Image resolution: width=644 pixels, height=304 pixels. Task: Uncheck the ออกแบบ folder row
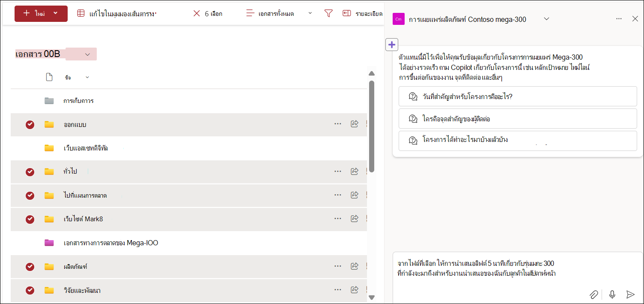pos(30,124)
